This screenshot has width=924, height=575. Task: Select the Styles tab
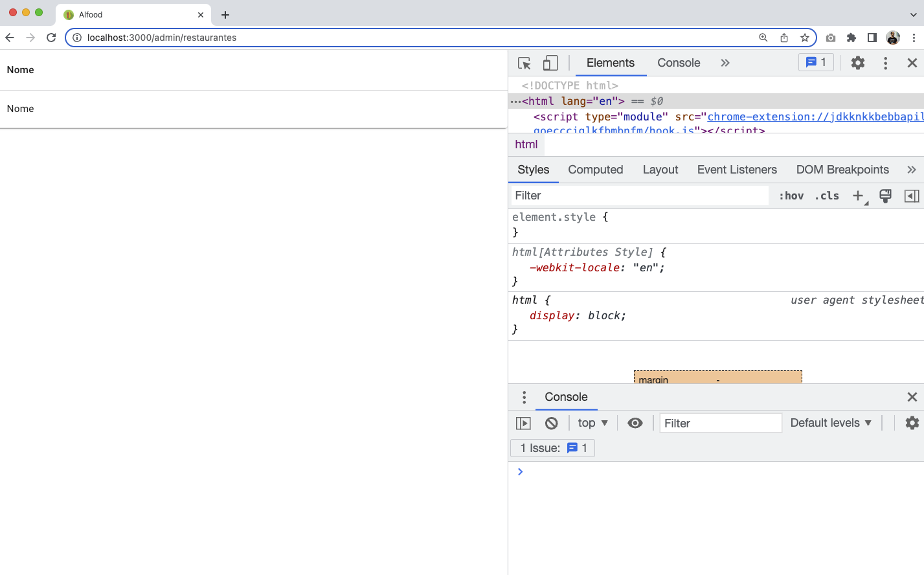tap(534, 170)
